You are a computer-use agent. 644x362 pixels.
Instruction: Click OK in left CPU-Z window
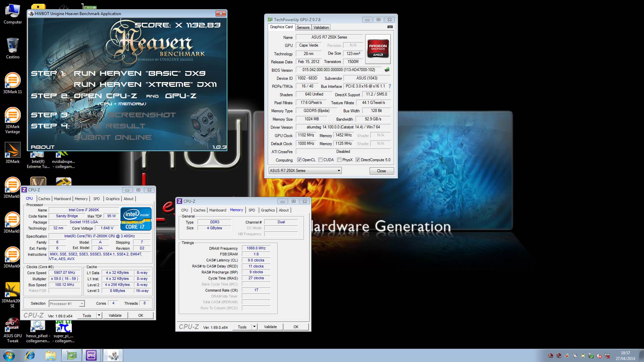pyautogui.click(x=141, y=315)
